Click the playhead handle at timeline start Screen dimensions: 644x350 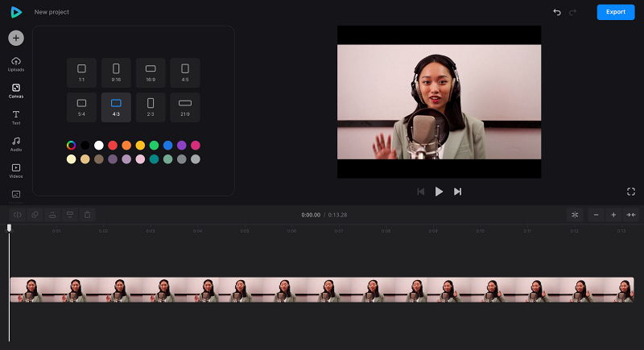pos(9,228)
